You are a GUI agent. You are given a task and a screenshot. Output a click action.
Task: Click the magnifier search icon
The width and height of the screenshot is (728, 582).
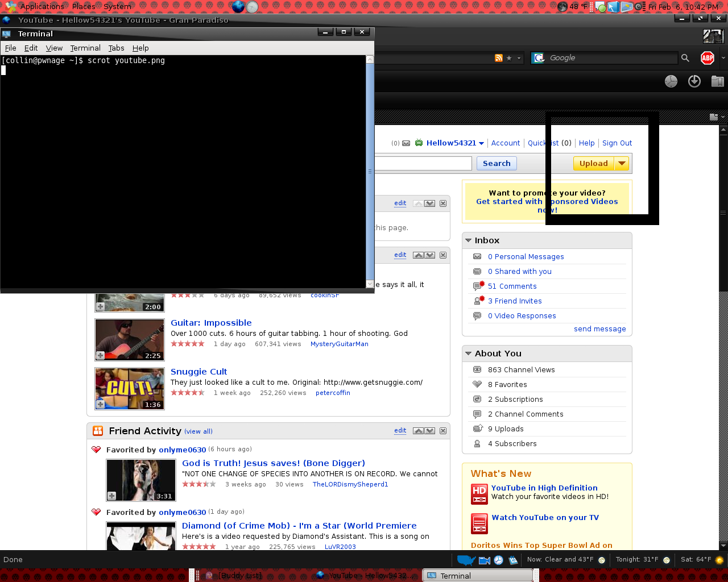click(685, 58)
